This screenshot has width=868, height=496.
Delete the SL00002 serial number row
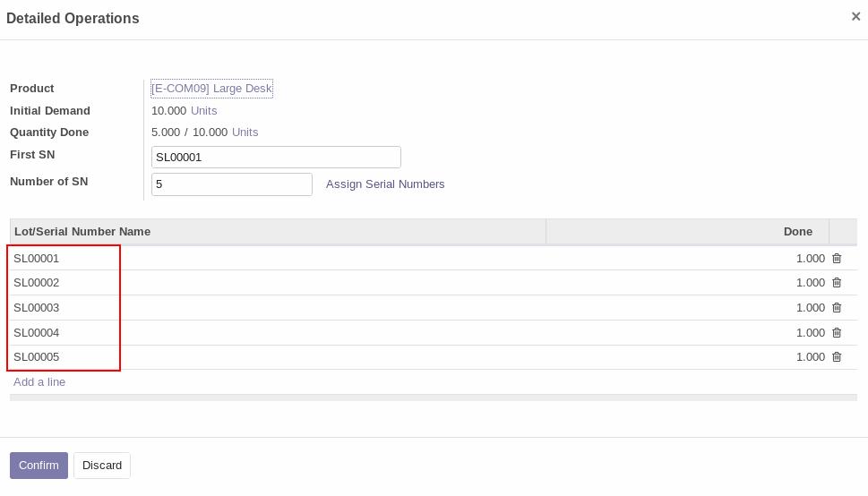837,283
